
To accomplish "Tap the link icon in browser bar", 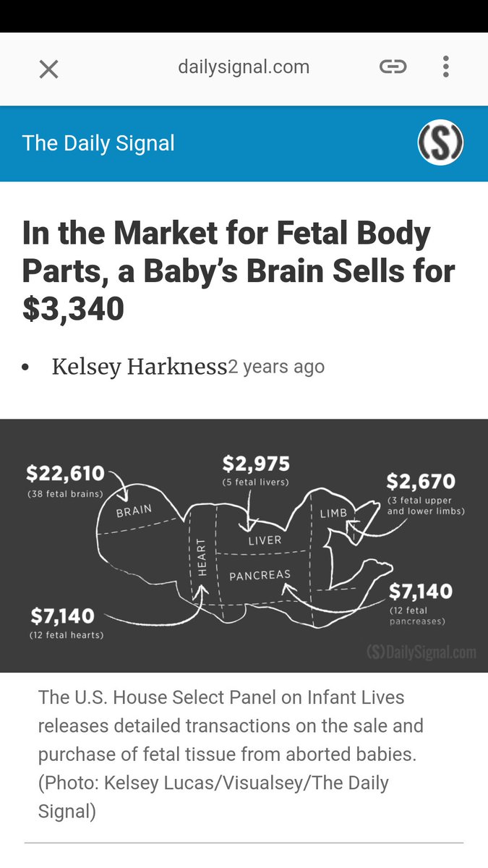I will 393,67.
